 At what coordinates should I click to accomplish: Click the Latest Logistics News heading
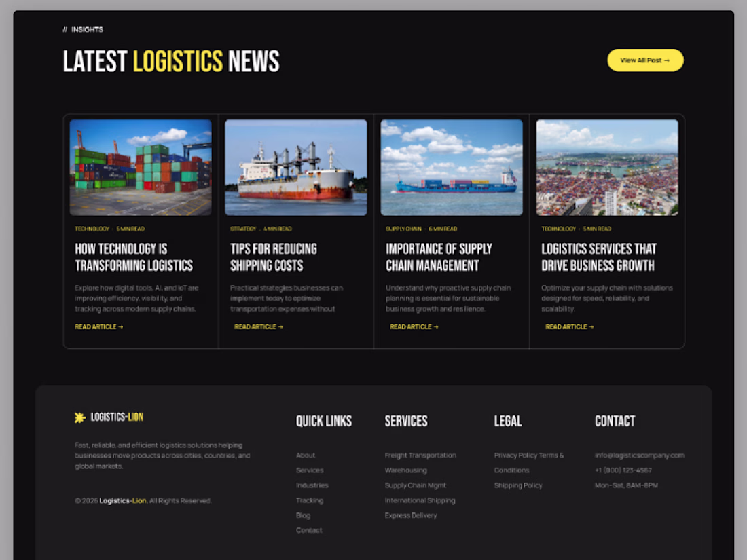(x=171, y=61)
